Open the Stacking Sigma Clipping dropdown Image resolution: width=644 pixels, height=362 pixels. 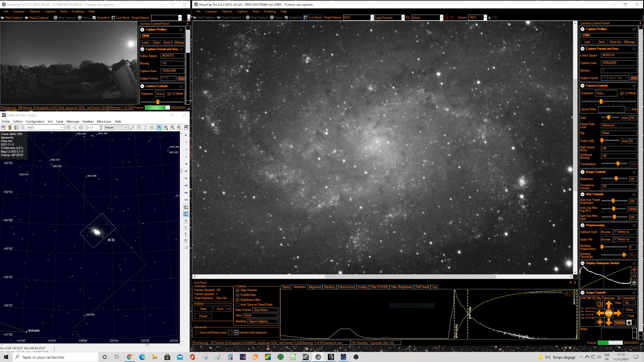[x=263, y=321]
